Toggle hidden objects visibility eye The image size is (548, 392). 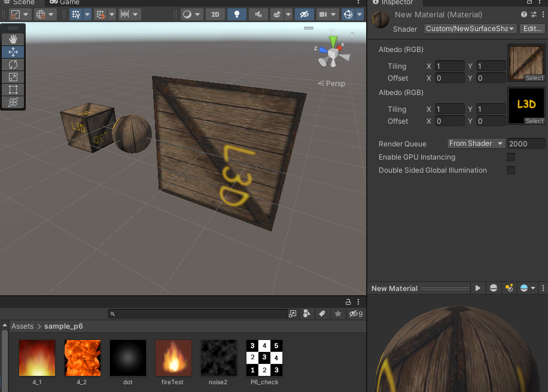pyautogui.click(x=305, y=14)
